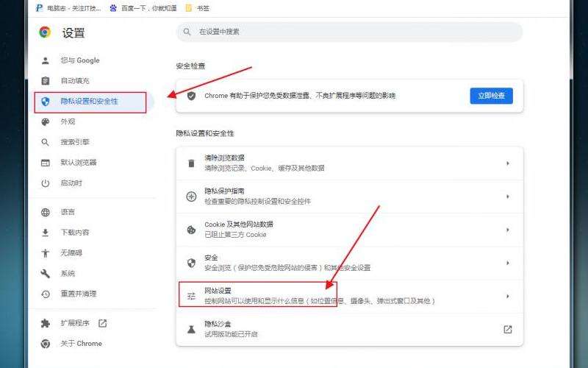Viewport: 588px width, 368px height.
Task: Open the 书签 bookmarks folder
Action: coord(198,8)
